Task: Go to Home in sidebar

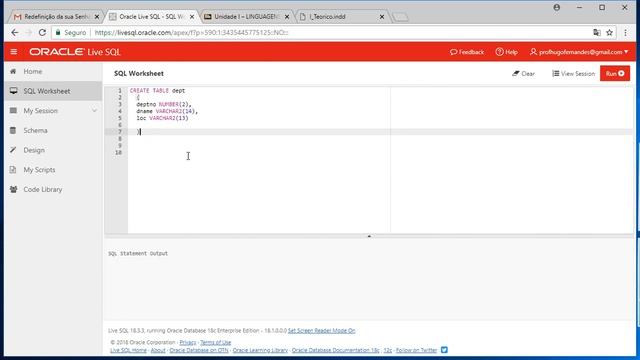Action: point(33,71)
